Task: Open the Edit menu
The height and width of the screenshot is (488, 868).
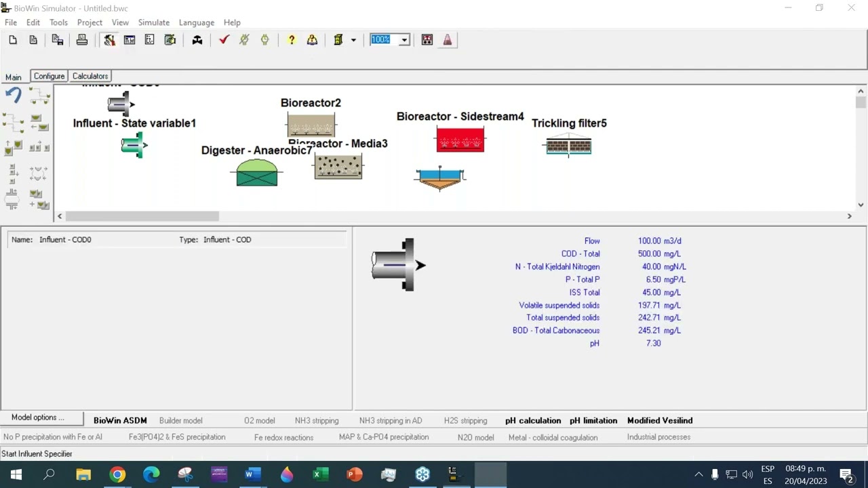Action: tap(33, 22)
